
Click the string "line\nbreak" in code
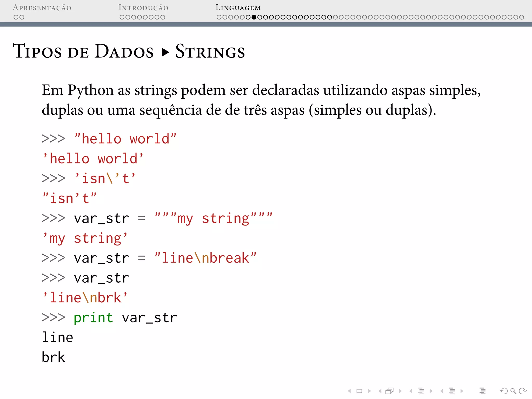(205, 258)
